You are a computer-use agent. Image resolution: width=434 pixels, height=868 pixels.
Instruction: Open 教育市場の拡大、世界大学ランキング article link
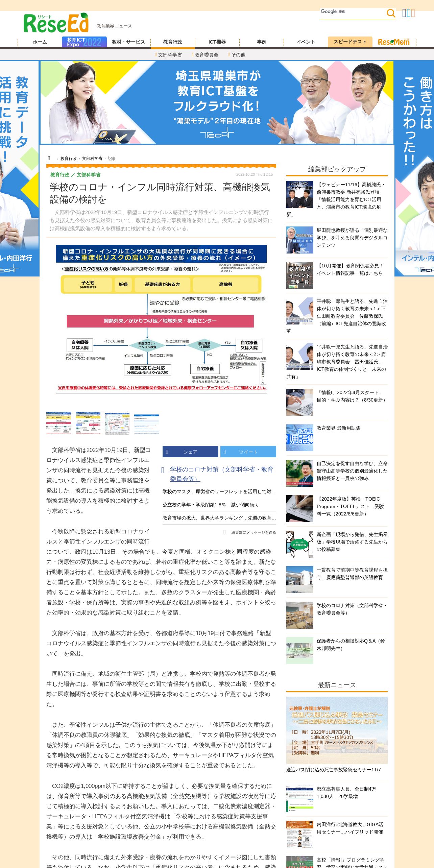[219, 518]
